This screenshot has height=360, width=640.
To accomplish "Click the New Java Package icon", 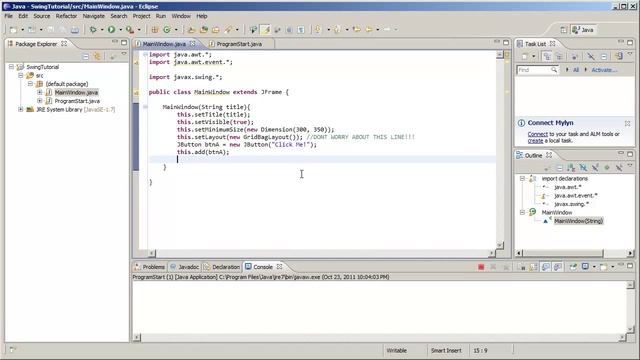I will click(x=154, y=29).
